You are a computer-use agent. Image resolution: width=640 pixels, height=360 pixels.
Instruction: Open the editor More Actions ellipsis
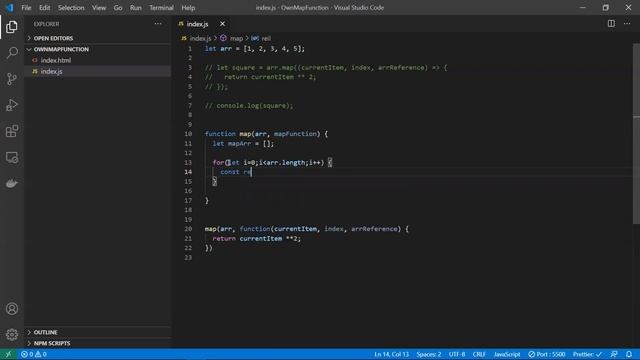coord(627,24)
